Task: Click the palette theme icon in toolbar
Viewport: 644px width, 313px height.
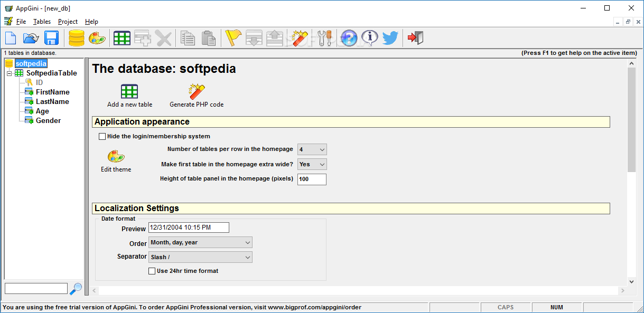Action: (97, 38)
